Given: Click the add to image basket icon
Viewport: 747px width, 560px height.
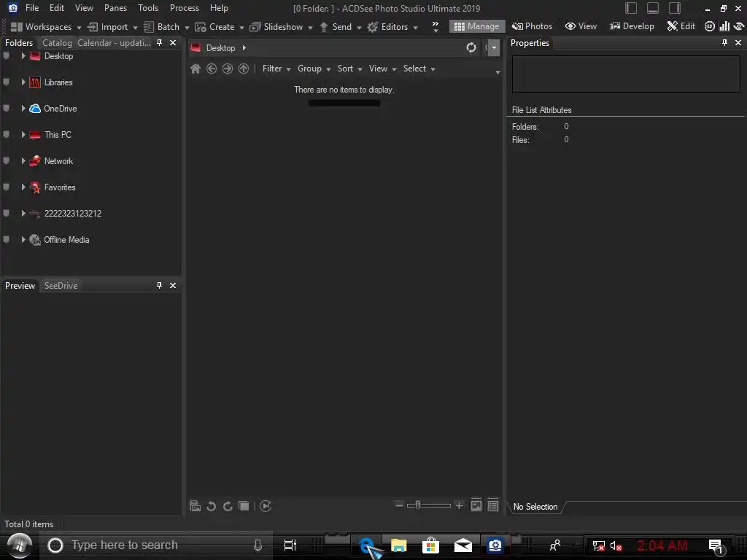Looking at the screenshot, I should tap(195, 506).
